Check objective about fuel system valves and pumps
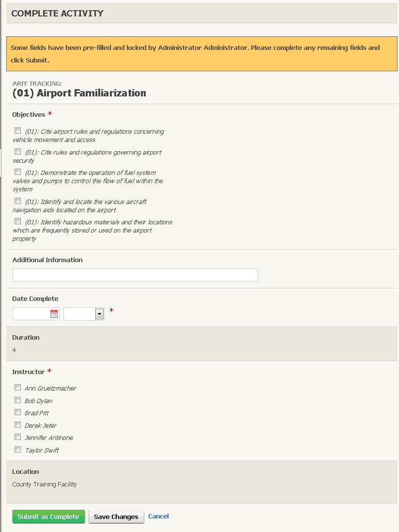This screenshot has width=399, height=532. click(18, 172)
